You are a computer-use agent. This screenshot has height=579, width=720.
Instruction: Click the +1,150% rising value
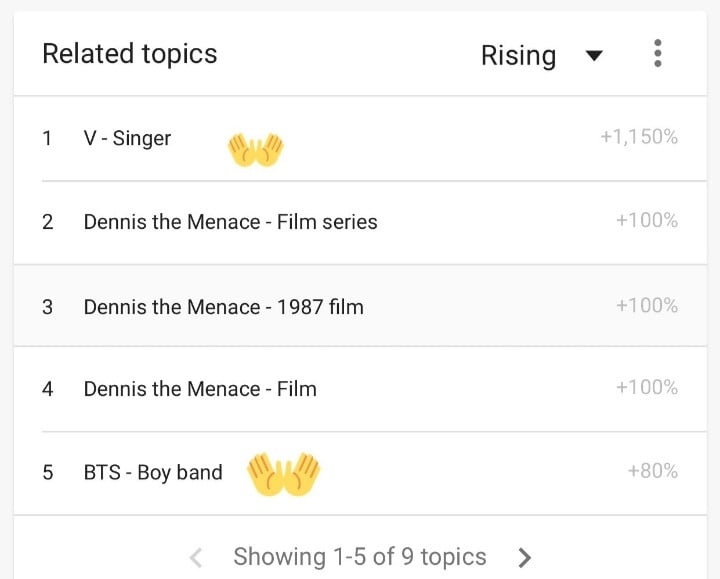(x=639, y=137)
